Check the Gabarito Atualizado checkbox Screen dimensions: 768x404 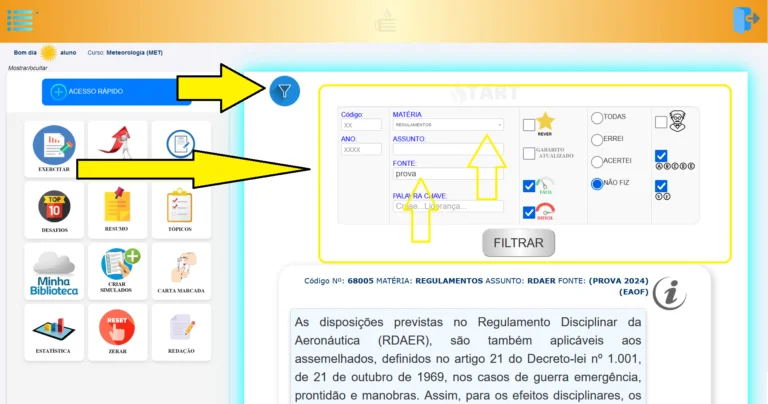coord(529,154)
